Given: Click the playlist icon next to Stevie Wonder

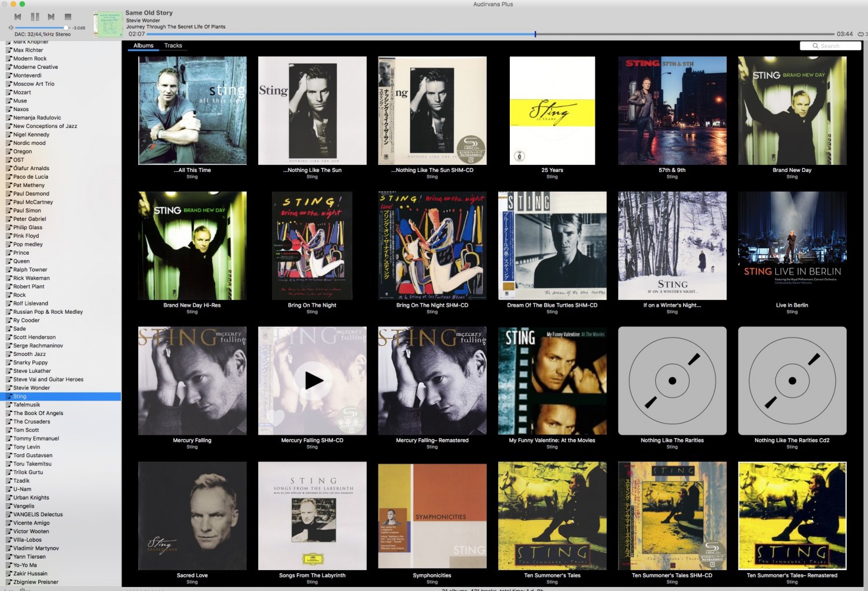Looking at the screenshot, I should pyautogui.click(x=8, y=388).
